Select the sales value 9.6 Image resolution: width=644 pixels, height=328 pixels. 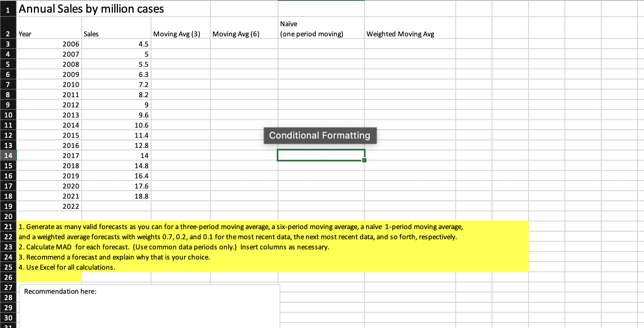(116, 115)
